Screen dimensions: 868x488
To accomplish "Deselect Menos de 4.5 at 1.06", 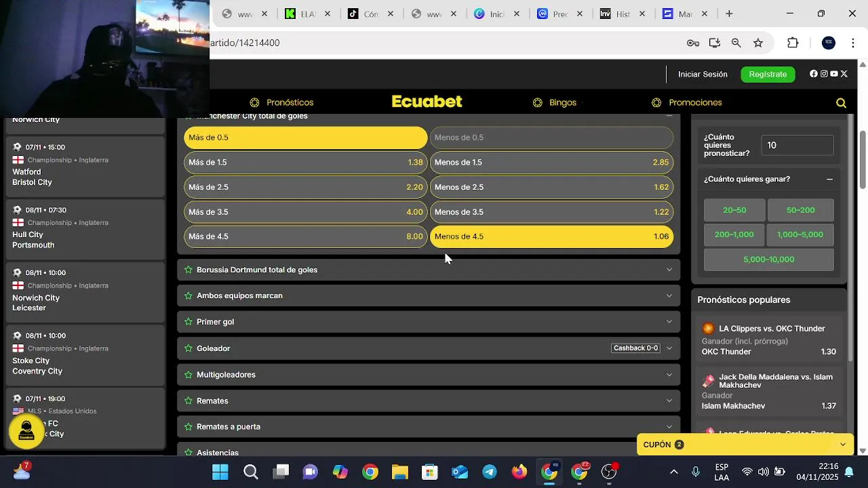I will [551, 237].
